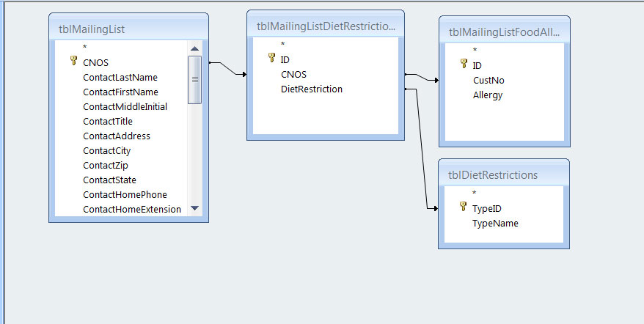Select the join line from DietRestriction to TypeID

click(422, 149)
